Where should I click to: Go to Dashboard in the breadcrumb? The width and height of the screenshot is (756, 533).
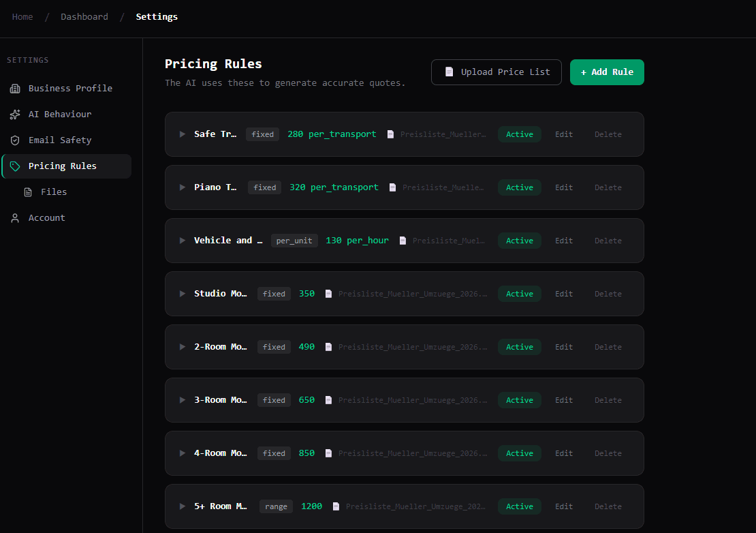84,17
